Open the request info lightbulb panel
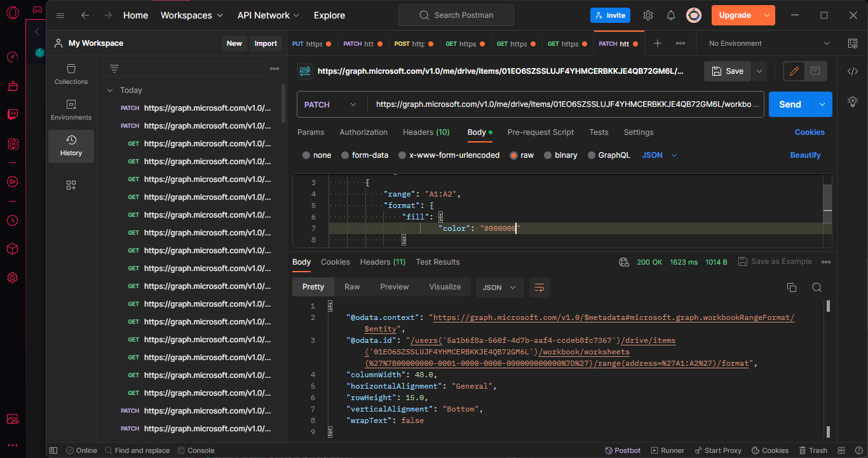The width and height of the screenshot is (868, 458). [853, 101]
